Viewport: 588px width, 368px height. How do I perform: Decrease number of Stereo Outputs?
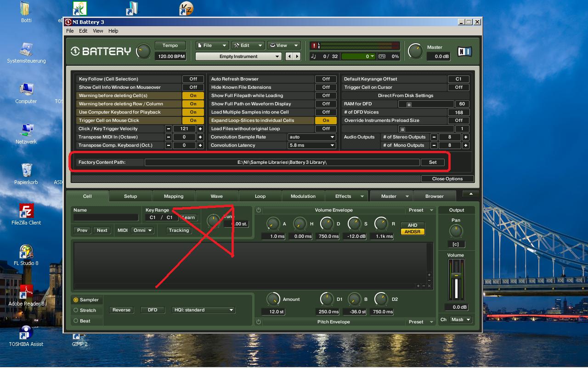pos(434,137)
